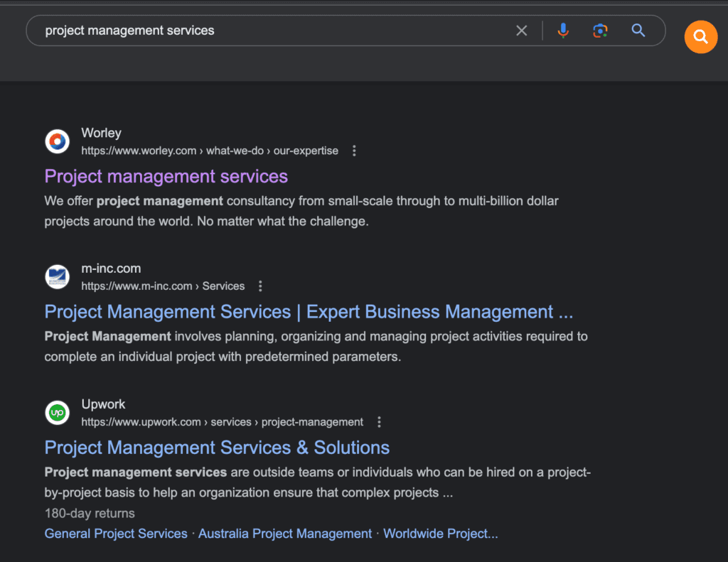Click the Upwork site name text
The image size is (728, 562).
click(x=103, y=404)
